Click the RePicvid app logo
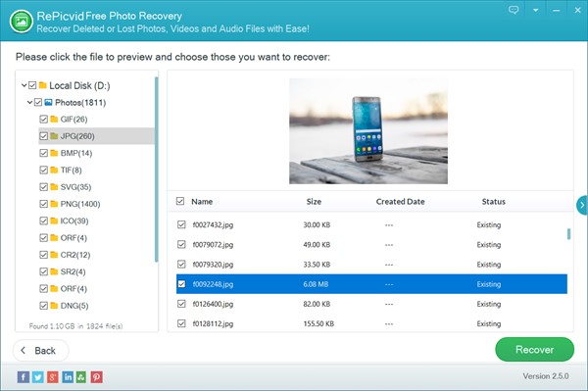 coord(22,21)
